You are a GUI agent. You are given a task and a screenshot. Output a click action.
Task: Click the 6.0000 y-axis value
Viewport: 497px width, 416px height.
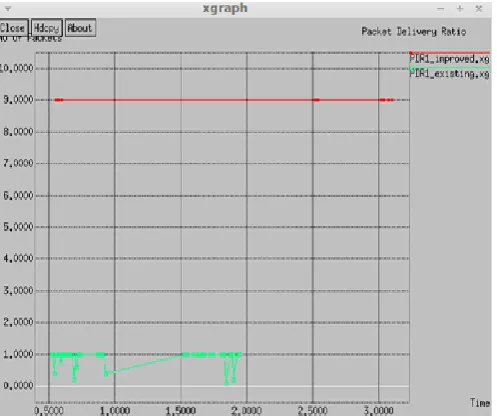pos(18,195)
